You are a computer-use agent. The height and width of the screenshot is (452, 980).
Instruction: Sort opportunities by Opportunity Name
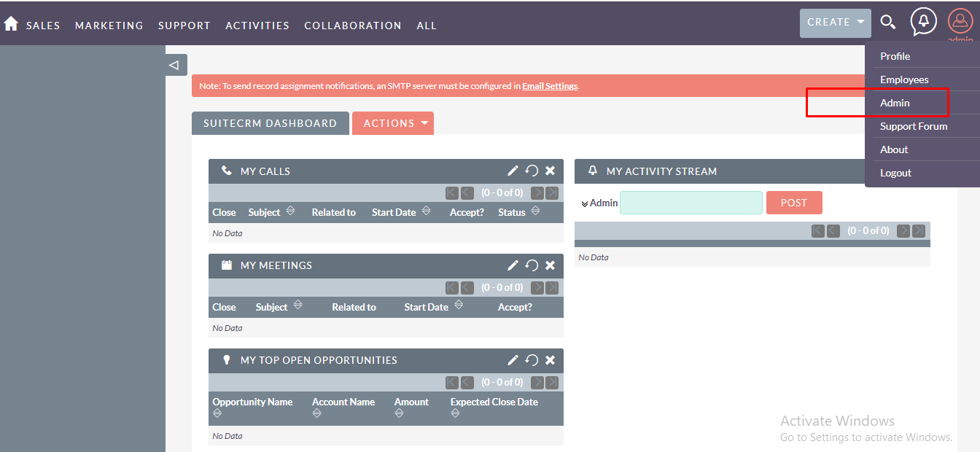coord(217,413)
